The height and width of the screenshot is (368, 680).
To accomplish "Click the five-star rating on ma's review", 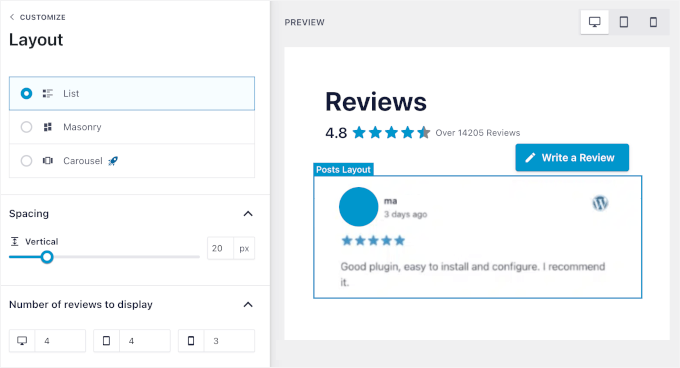I will (x=373, y=241).
